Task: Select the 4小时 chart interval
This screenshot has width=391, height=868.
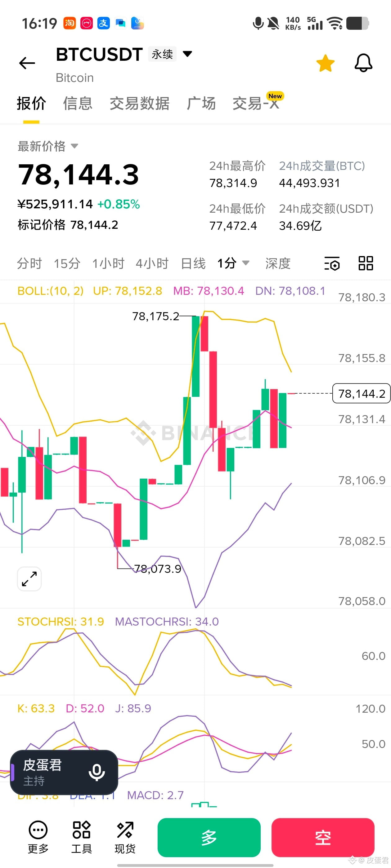Action: click(x=152, y=263)
